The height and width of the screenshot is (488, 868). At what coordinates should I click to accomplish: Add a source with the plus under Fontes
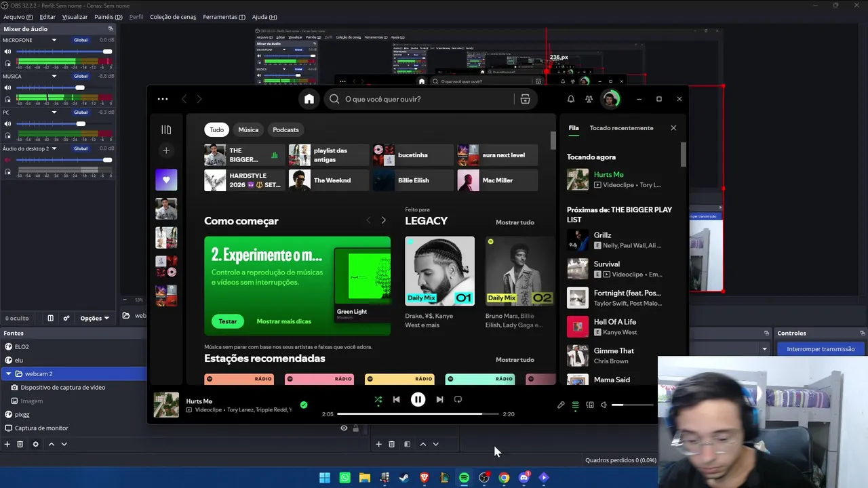(x=7, y=444)
